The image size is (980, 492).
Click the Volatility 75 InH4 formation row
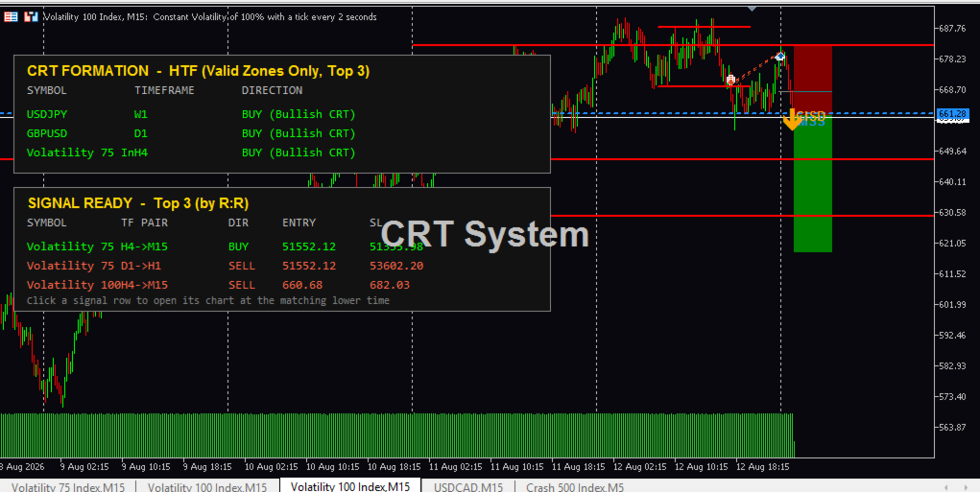(x=191, y=152)
